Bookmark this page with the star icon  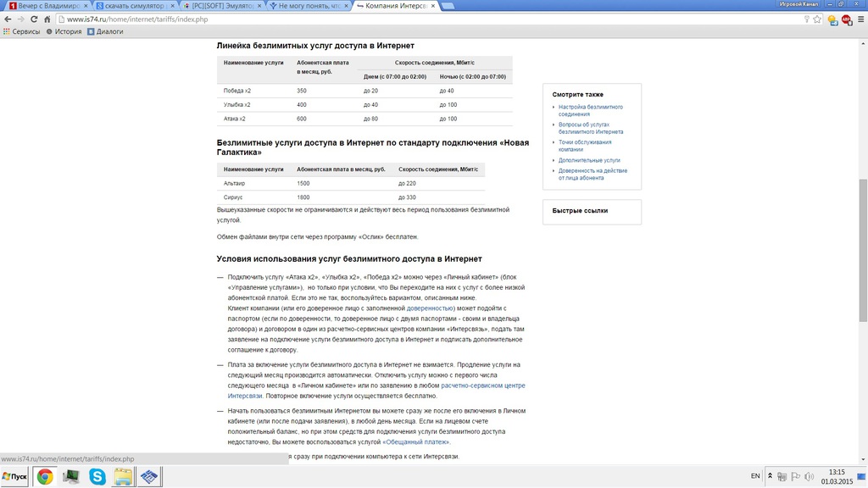click(817, 19)
